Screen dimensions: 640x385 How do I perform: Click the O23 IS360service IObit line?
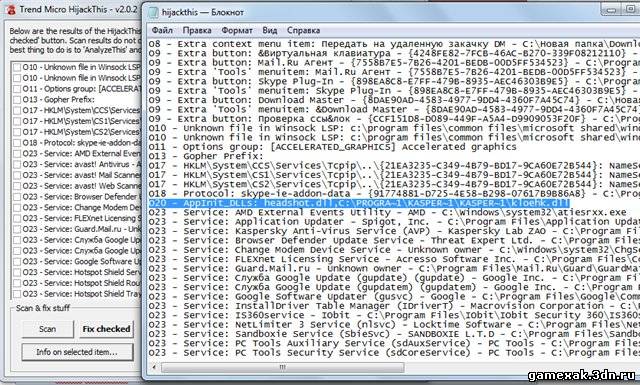coord(394,315)
